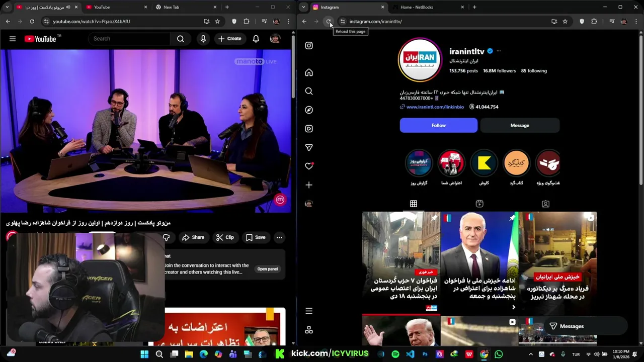
Task: Open the Instagram profile avatar in the sidebar
Action: (x=309, y=204)
